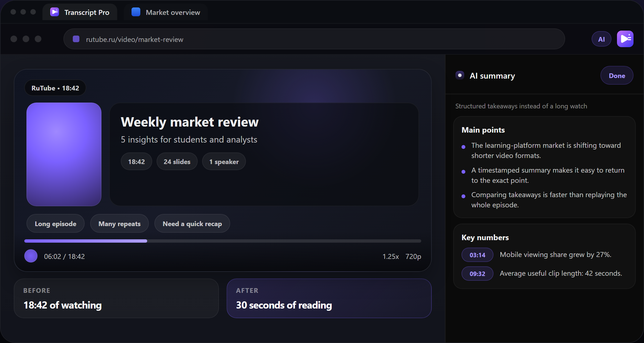The width and height of the screenshot is (644, 343).
Task: Seek on the video progress bar
Action: coord(223,241)
